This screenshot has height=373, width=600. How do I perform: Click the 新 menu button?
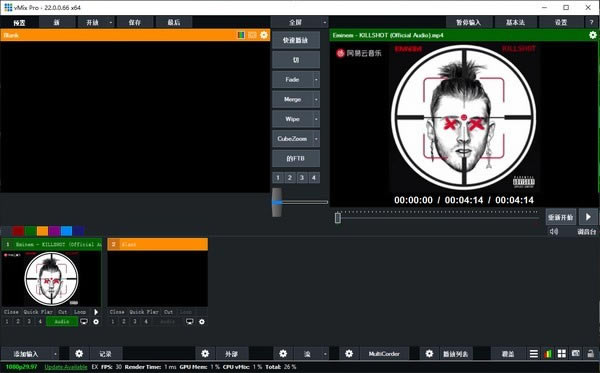[57, 22]
